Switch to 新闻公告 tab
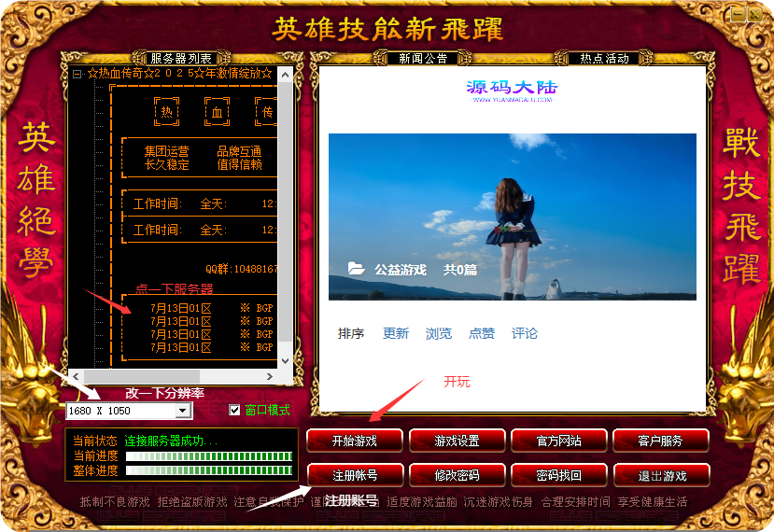The image size is (774, 532). click(x=423, y=58)
